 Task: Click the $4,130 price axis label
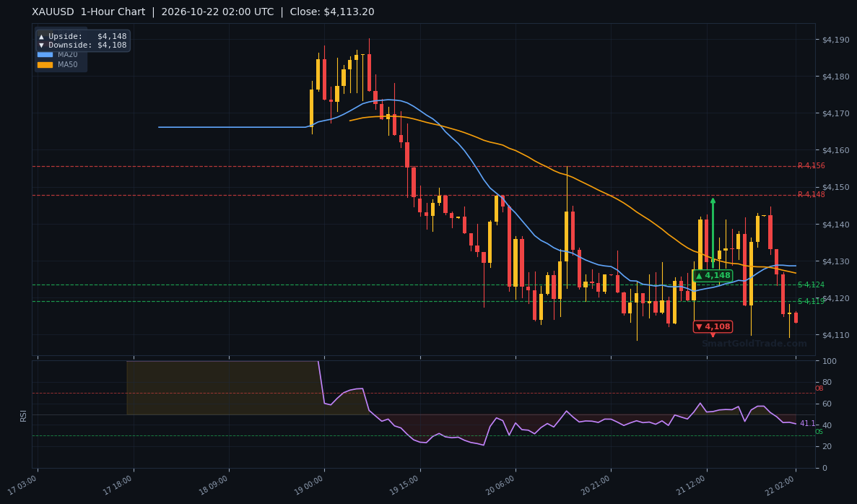click(835, 261)
